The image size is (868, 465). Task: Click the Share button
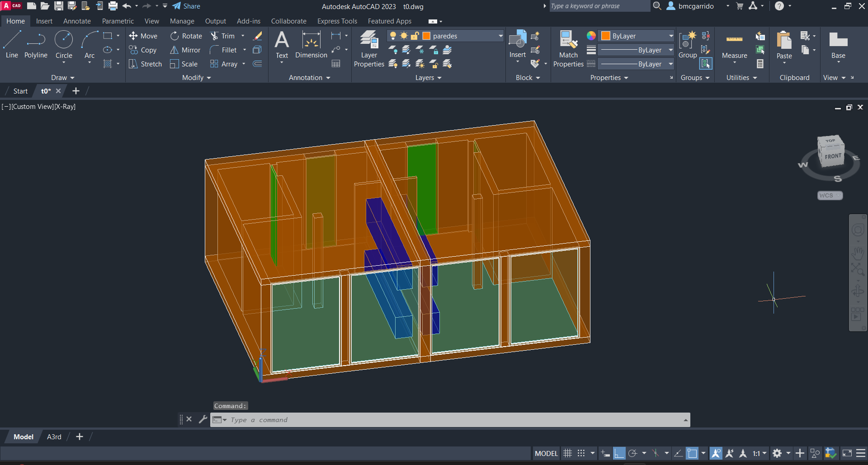tap(186, 6)
